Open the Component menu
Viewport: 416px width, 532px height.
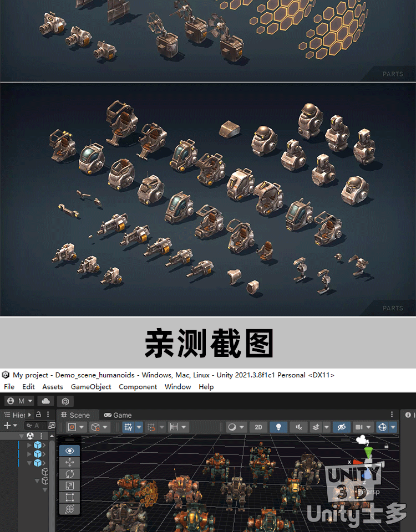coord(138,387)
